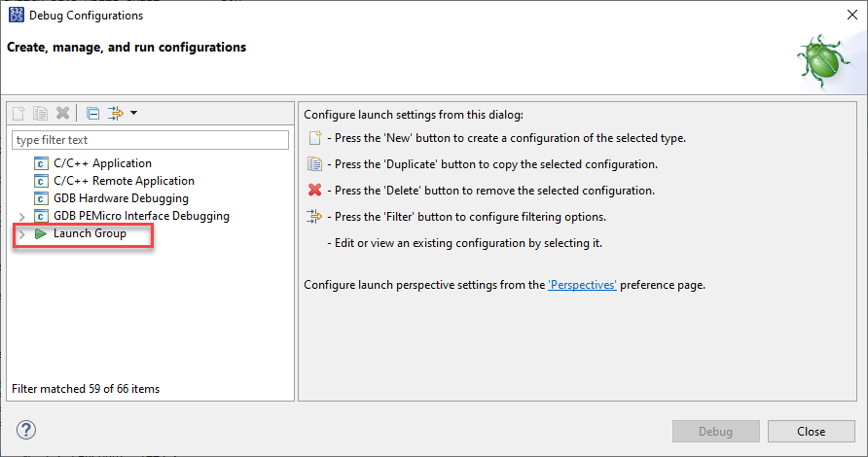The height and width of the screenshot is (457, 868).
Task: Select the C/C++ Application tree item
Action: (x=102, y=163)
